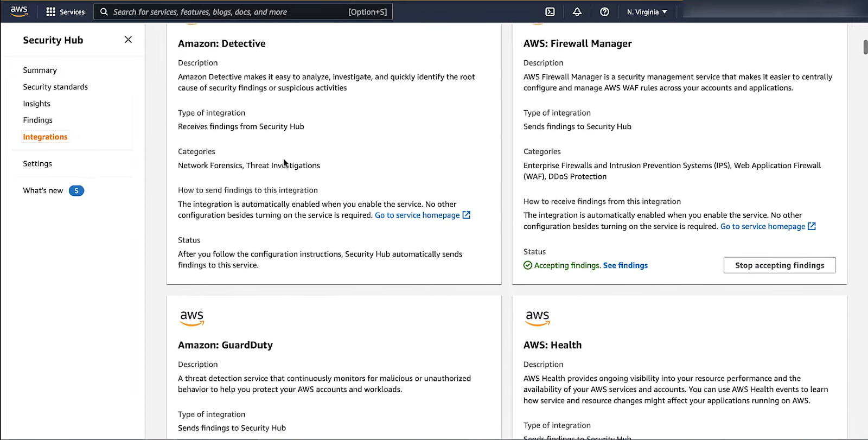This screenshot has height=440, width=868.
Task: Click the green accepting findings check icon
Action: (x=528, y=265)
